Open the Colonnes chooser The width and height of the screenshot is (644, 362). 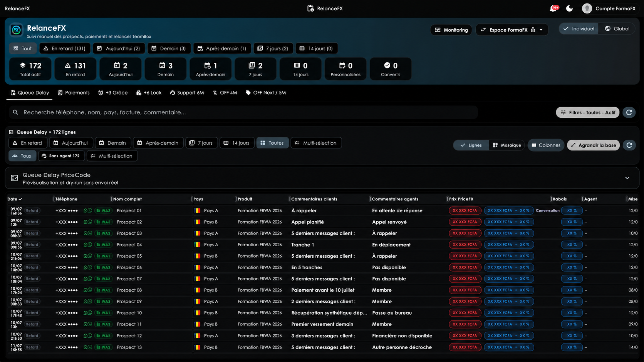pyautogui.click(x=546, y=145)
